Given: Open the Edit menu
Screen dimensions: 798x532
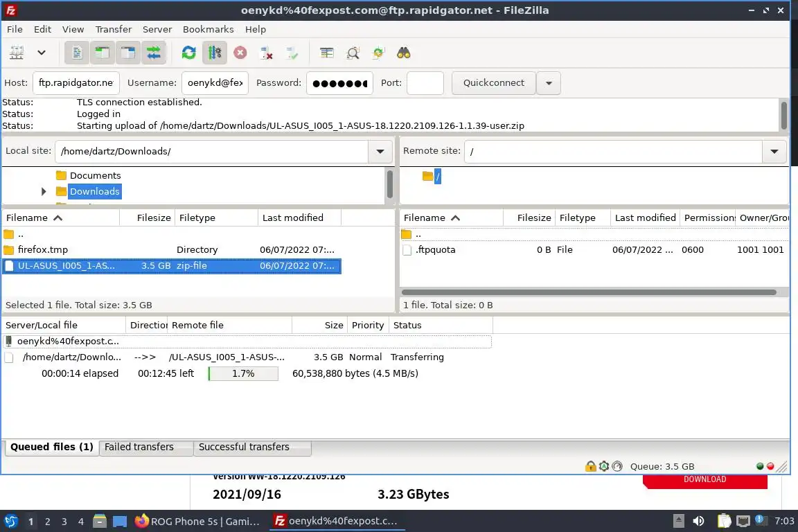Looking at the screenshot, I should coord(42,29).
